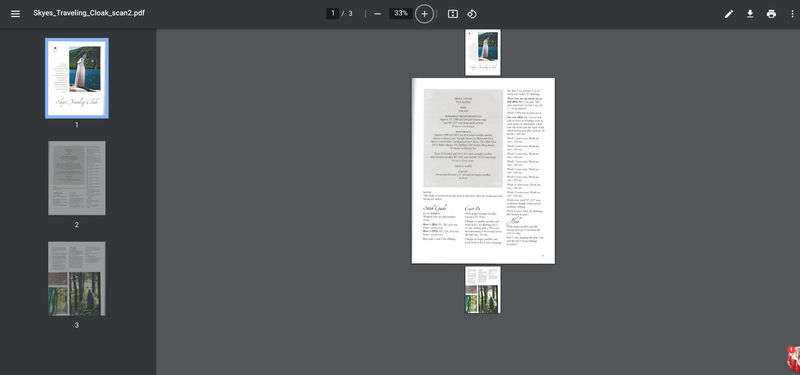Click the Cast On heading on page

tap(472, 208)
